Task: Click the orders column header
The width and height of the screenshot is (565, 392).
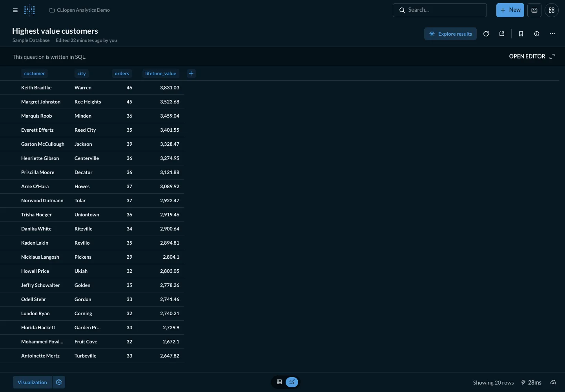Action: 122,73
